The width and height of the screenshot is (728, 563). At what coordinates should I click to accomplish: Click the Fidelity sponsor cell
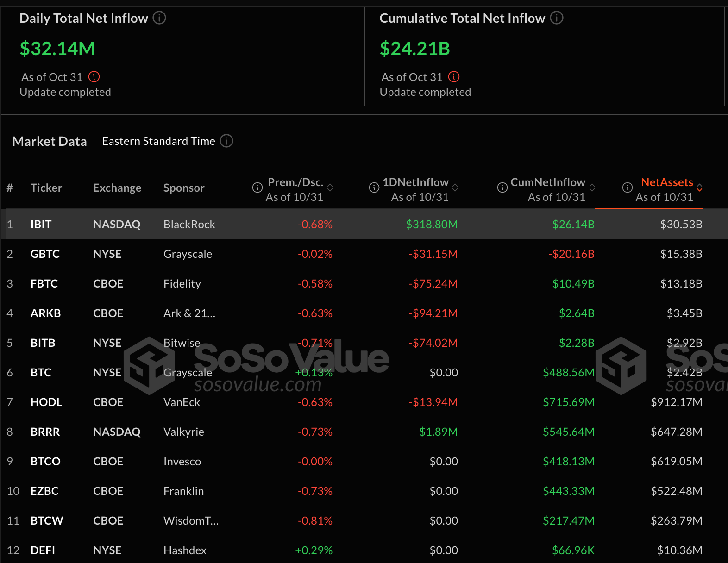pos(182,283)
